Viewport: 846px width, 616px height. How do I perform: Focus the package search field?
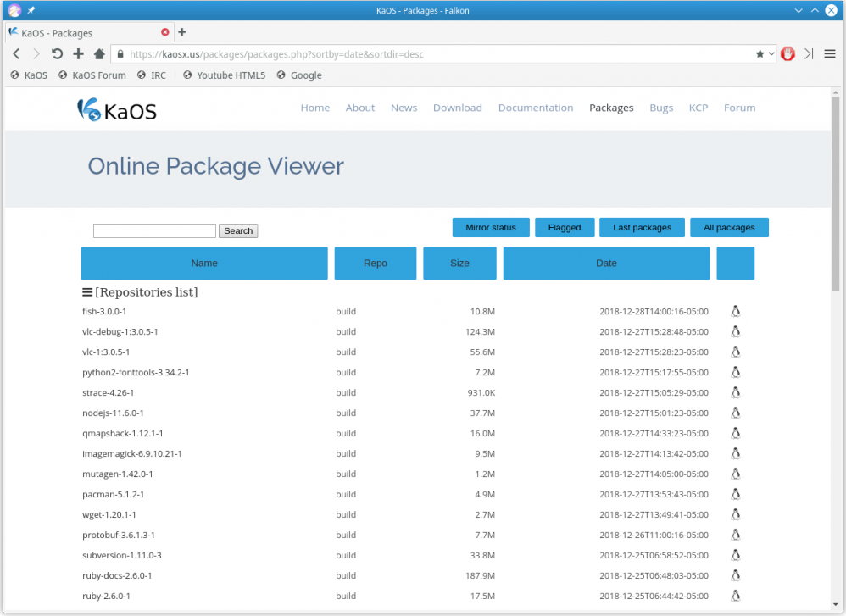[x=154, y=230]
